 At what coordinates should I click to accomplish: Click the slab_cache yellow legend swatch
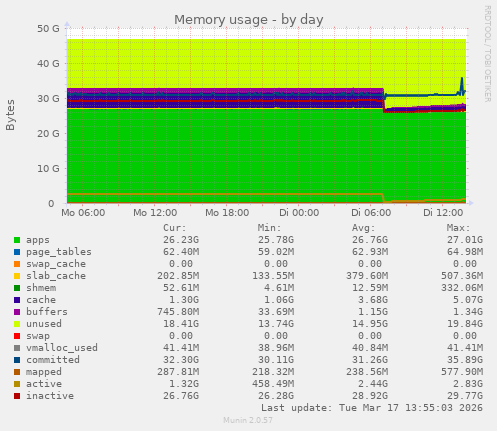(x=17, y=276)
